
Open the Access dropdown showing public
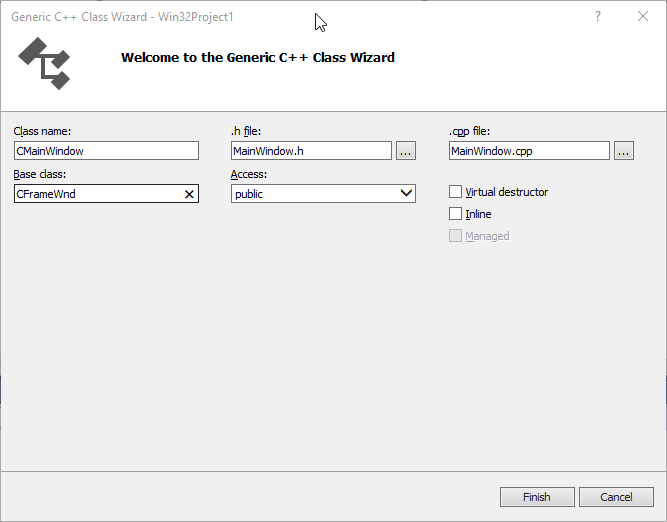pos(323,194)
